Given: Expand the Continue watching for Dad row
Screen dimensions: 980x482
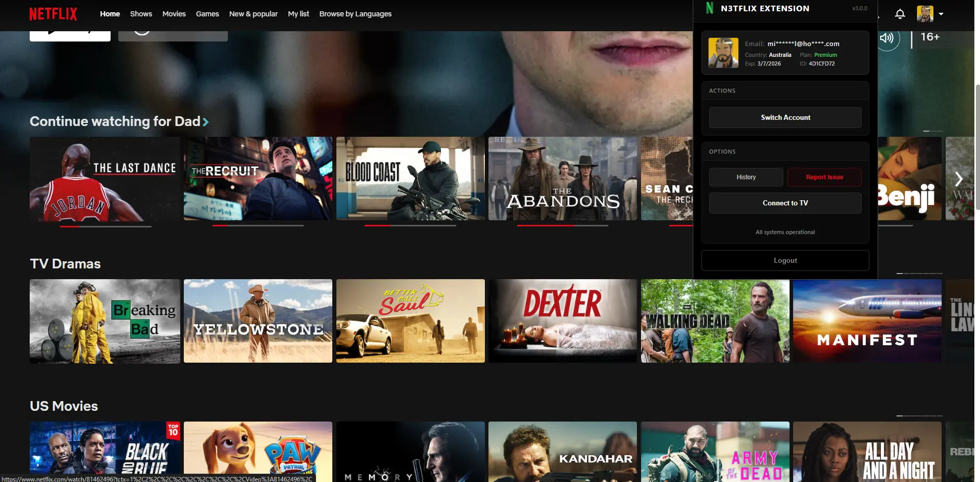Looking at the screenshot, I should [x=119, y=121].
